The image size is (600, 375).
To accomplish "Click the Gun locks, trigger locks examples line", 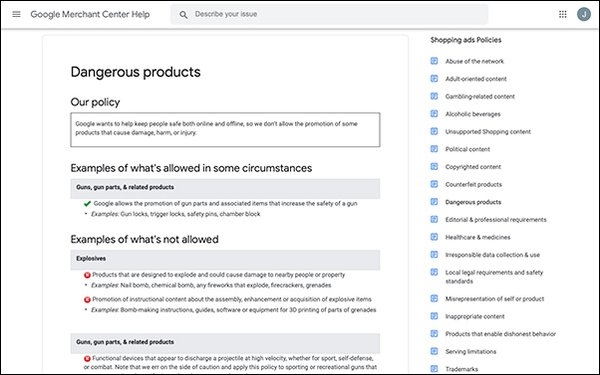I will click(176, 214).
